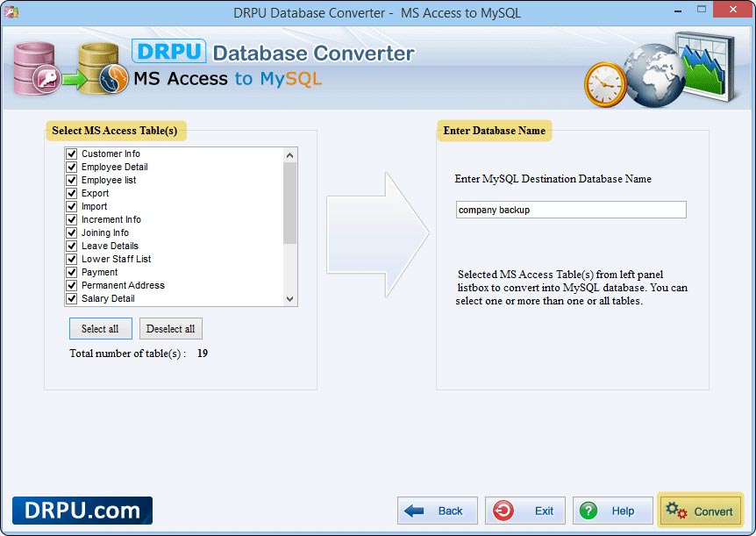
Task: Click the gold MySQL database icon
Action: [103, 68]
